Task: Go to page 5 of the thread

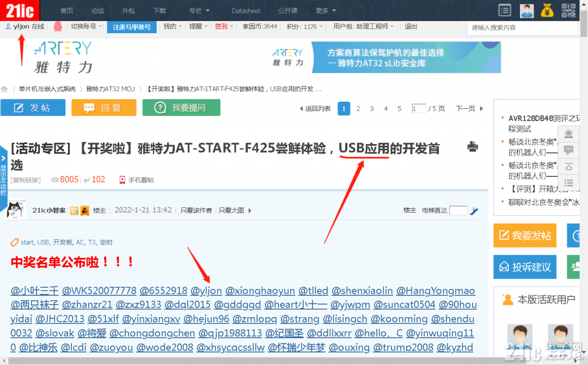Action: tap(400, 109)
